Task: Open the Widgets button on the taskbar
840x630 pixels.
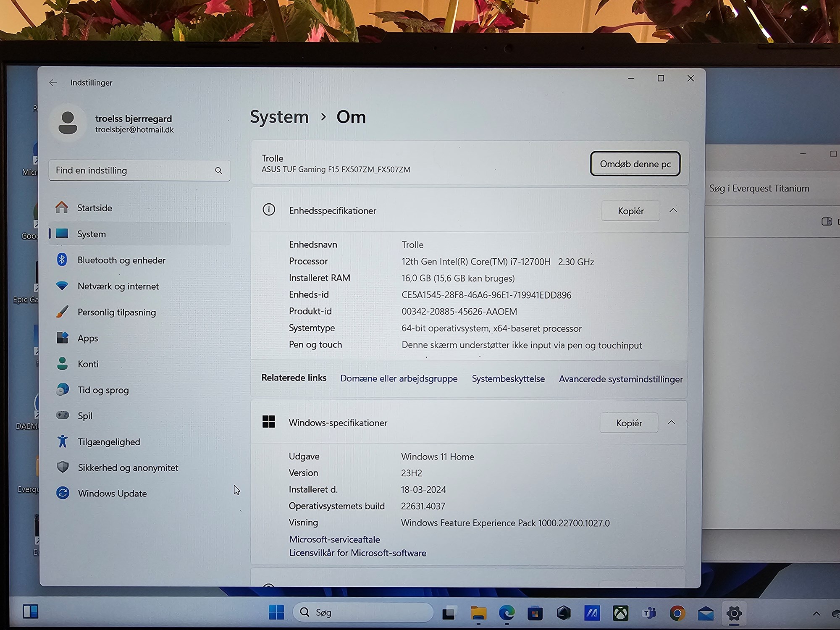Action: [30, 612]
